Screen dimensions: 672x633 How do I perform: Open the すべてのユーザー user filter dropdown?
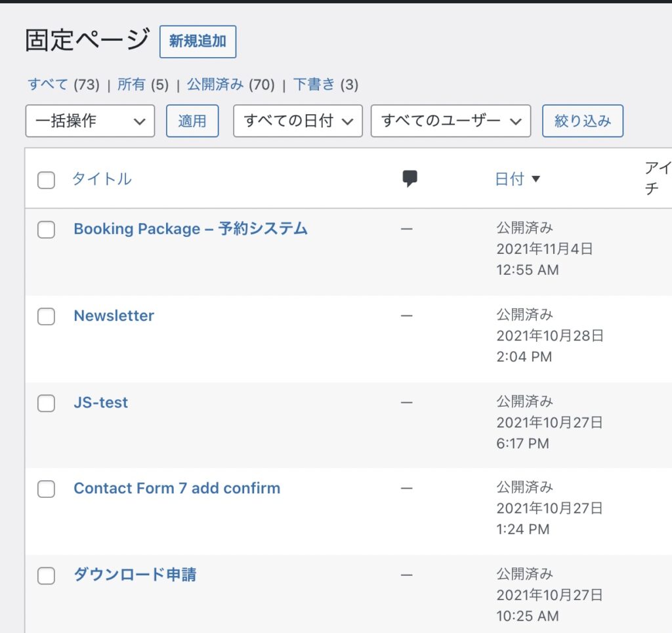click(450, 121)
